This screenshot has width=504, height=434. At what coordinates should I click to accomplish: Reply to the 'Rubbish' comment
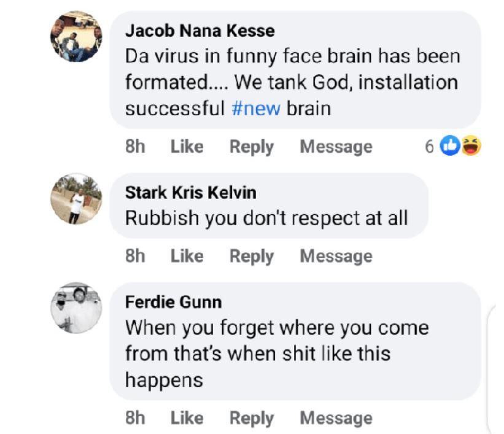click(x=251, y=256)
